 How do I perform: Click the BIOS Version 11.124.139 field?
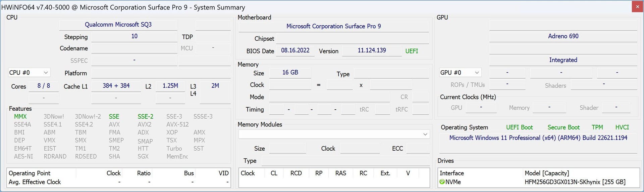pyautogui.click(x=372, y=50)
